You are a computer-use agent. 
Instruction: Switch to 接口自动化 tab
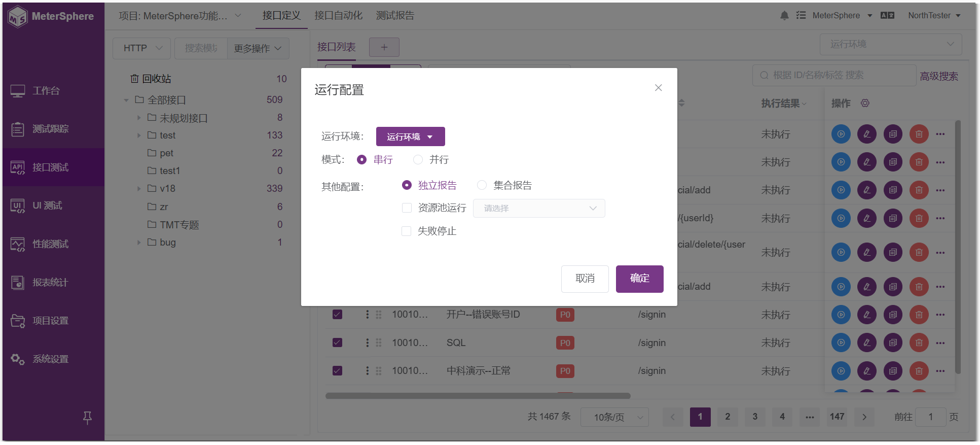coord(338,16)
